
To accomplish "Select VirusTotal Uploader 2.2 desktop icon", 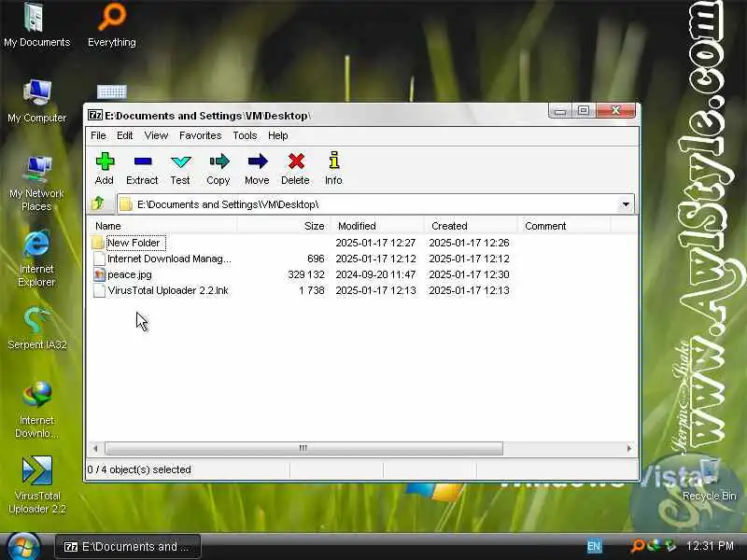I will coord(37,471).
